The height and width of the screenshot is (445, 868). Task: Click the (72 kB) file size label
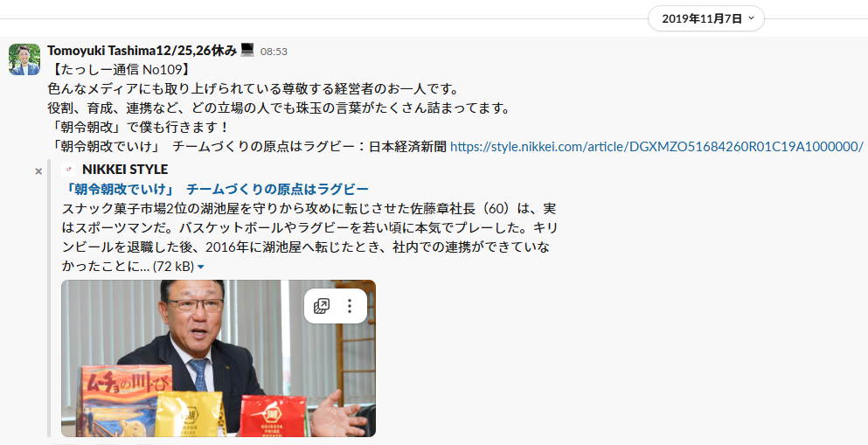[x=173, y=267]
